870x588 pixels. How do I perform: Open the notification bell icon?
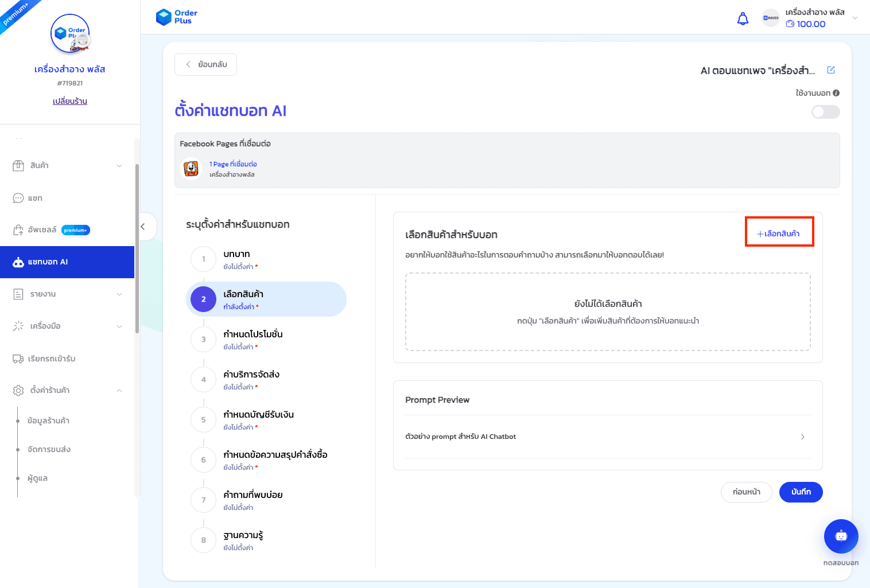point(742,18)
